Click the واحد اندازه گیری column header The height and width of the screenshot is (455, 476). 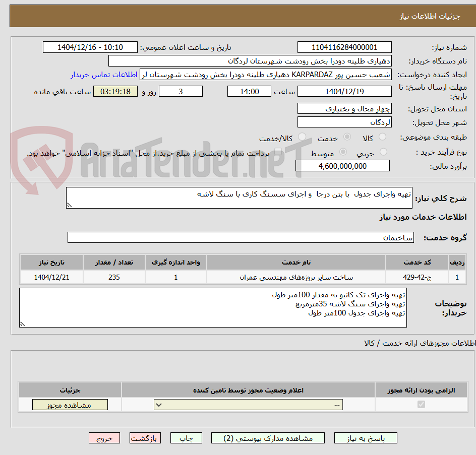coord(176,263)
